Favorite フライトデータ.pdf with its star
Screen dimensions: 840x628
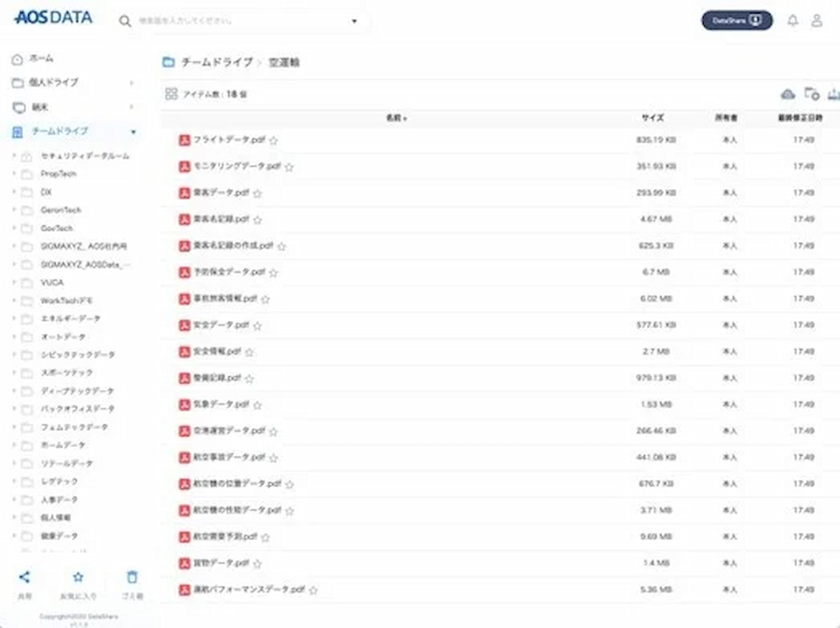click(x=274, y=140)
